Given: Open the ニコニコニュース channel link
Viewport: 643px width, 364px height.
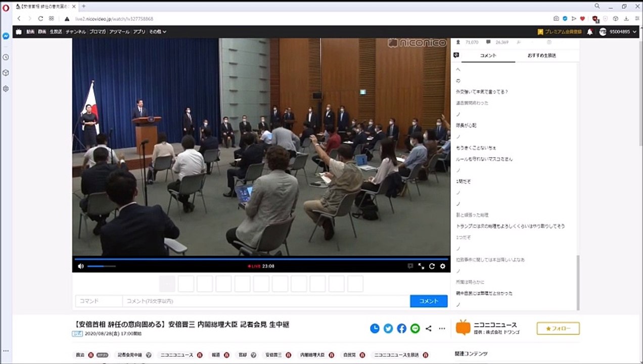Looking at the screenshot, I should tap(495, 325).
